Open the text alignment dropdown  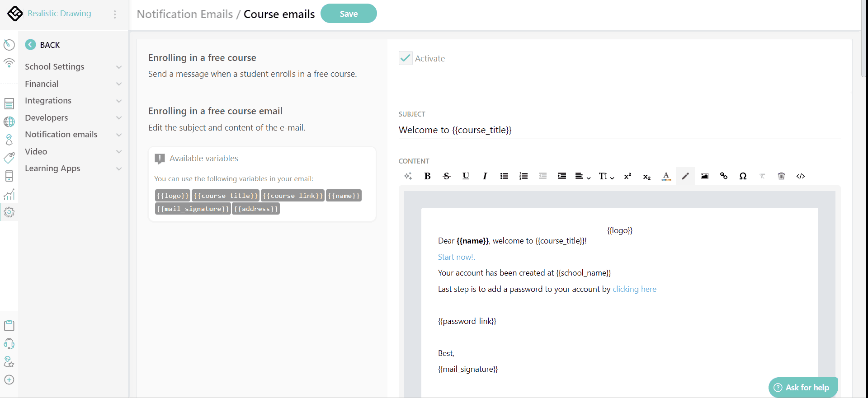pyautogui.click(x=582, y=176)
